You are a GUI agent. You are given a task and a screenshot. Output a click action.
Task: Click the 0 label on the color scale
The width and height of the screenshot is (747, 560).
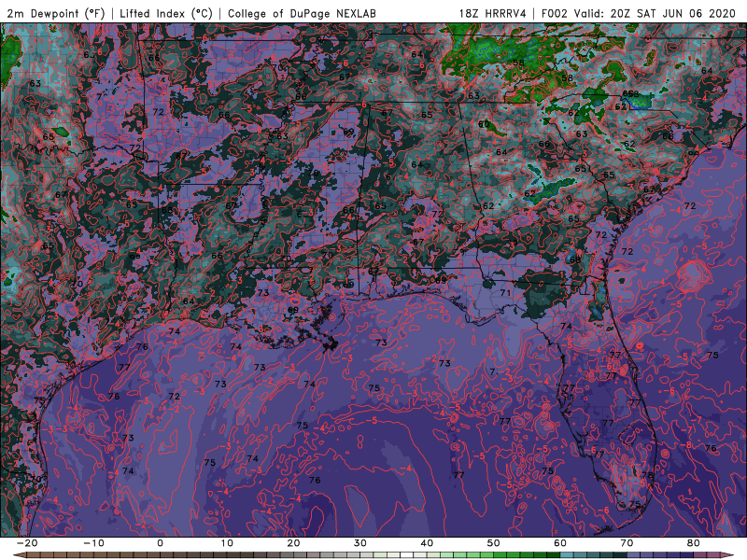(160, 543)
